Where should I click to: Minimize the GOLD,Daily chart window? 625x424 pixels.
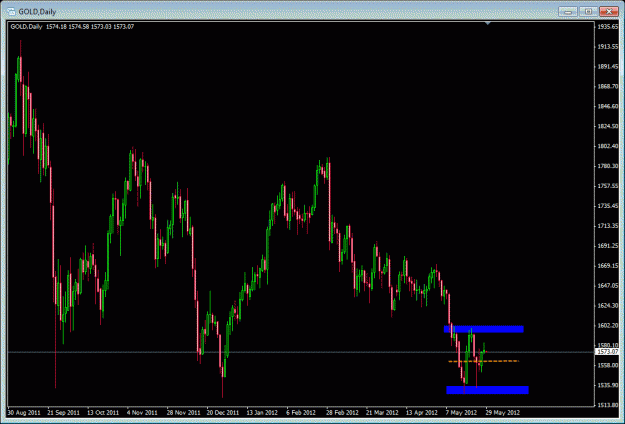[x=568, y=12]
